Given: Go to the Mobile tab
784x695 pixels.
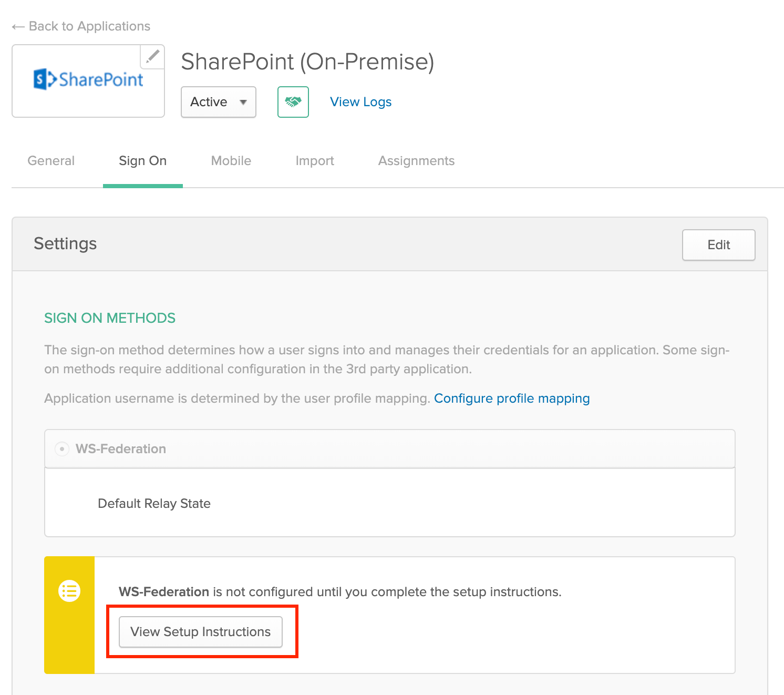Looking at the screenshot, I should point(231,161).
